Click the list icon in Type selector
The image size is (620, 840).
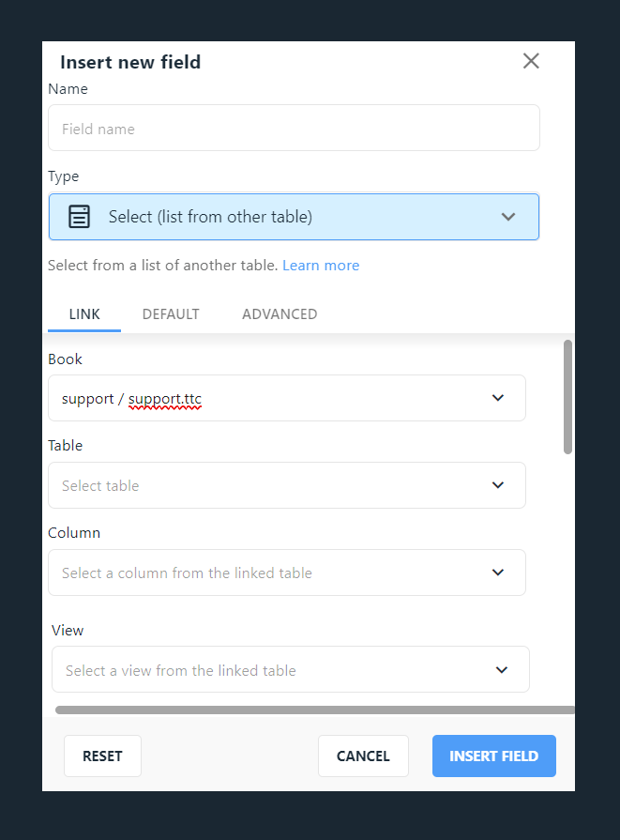[79, 217]
